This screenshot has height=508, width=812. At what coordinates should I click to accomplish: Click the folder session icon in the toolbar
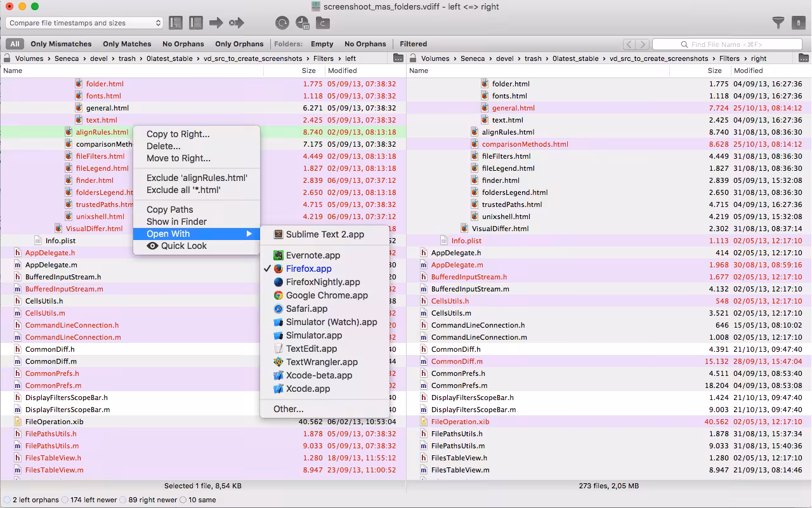[322, 23]
